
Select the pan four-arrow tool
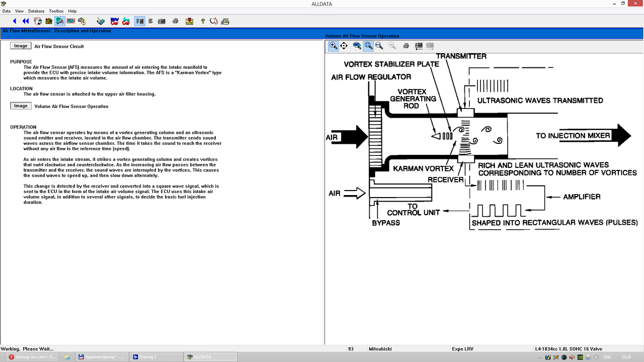tap(344, 46)
